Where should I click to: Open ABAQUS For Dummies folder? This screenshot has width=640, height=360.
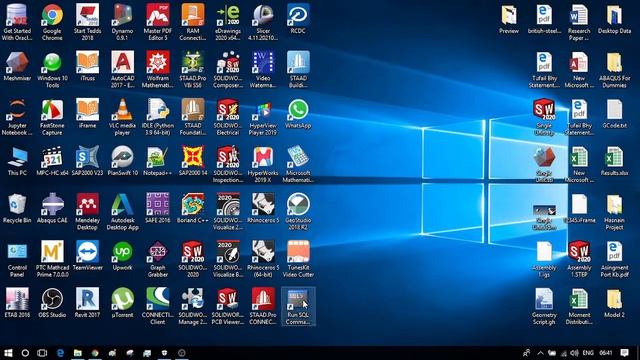(614, 69)
